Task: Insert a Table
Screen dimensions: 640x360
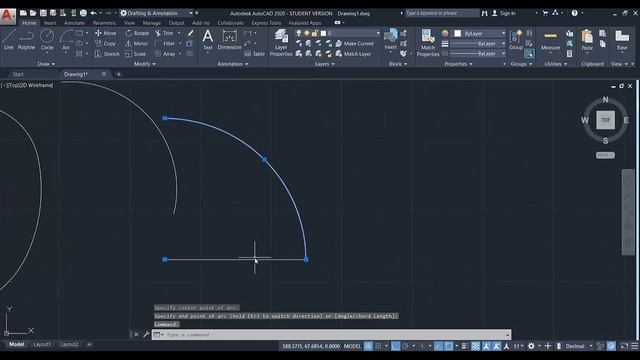Action: [254, 54]
